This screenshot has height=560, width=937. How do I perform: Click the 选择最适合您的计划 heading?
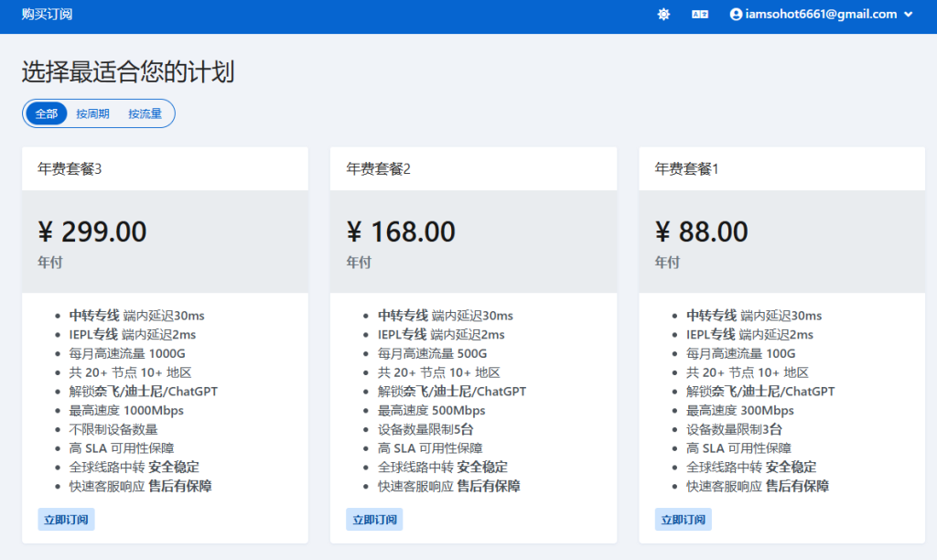click(x=128, y=71)
